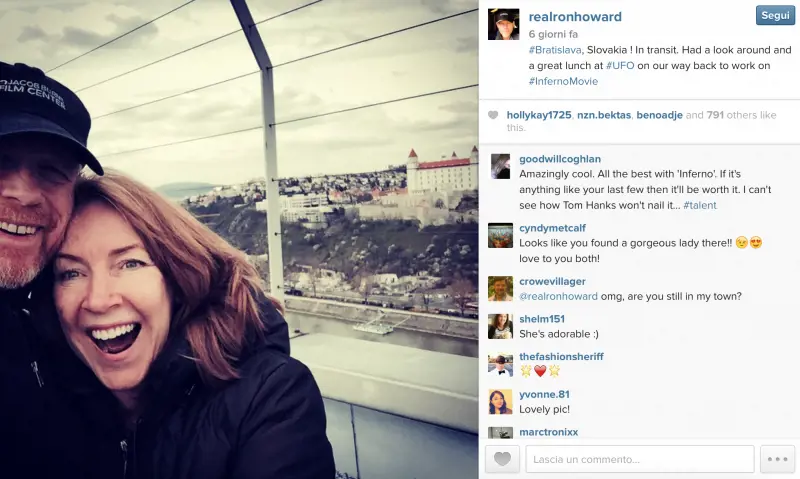800x479 pixels.
Task: Open the #UFO hashtag link
Action: click(x=620, y=65)
